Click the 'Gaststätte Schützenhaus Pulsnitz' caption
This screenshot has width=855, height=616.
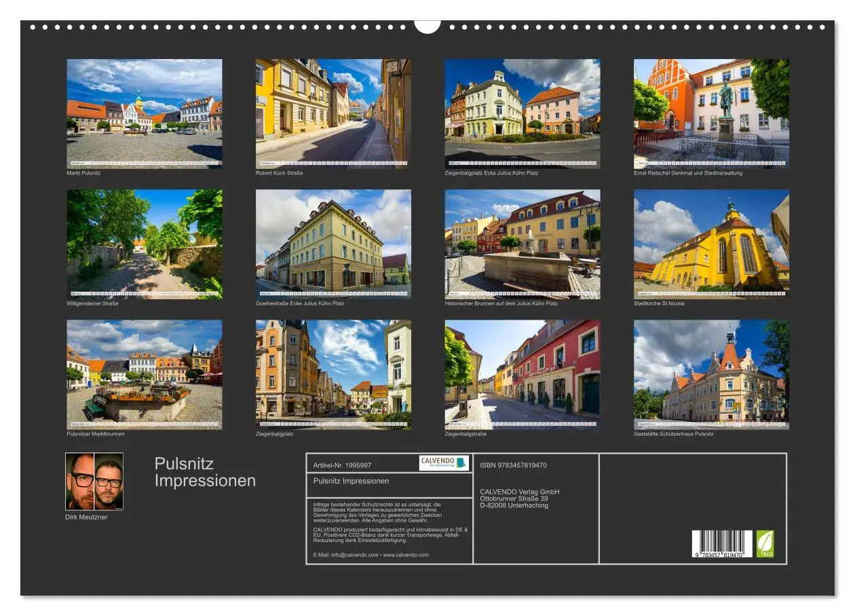click(x=674, y=434)
